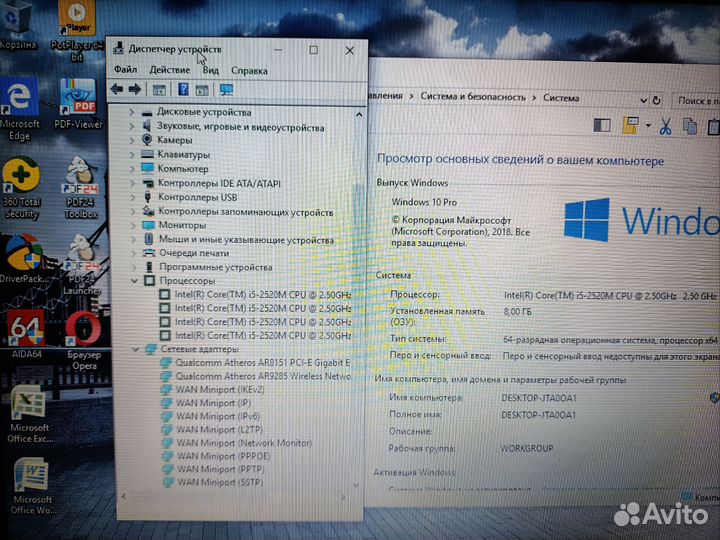The width and height of the screenshot is (720, 540).
Task: Select WAN Miniport (IKEv2)
Action: point(220,389)
